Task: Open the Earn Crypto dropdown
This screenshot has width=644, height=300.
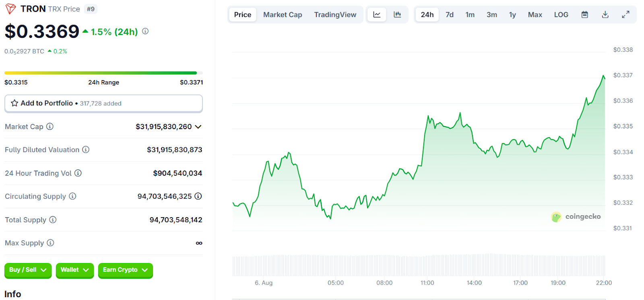Action: click(x=125, y=270)
